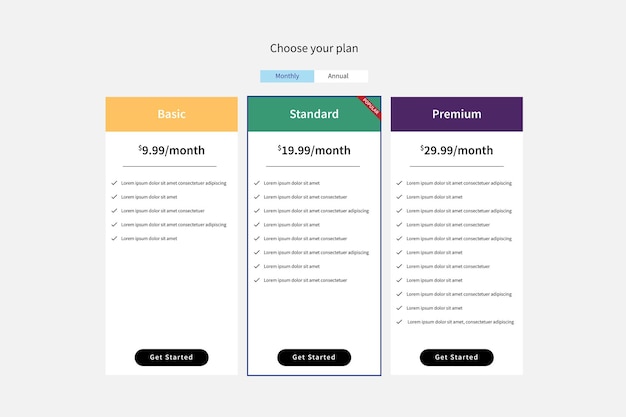This screenshot has height=417, width=626.
Task: Click first checkmark icon in Basic plan
Action: pos(115,183)
